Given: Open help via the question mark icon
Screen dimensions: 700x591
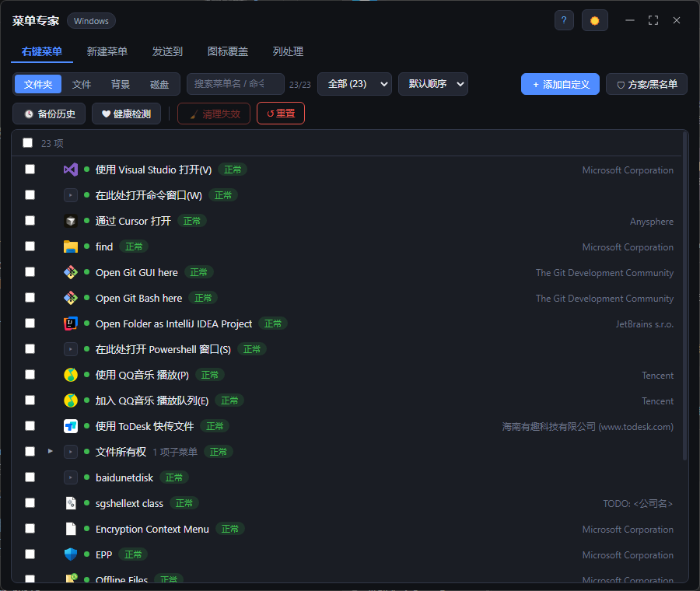Looking at the screenshot, I should click(564, 20).
